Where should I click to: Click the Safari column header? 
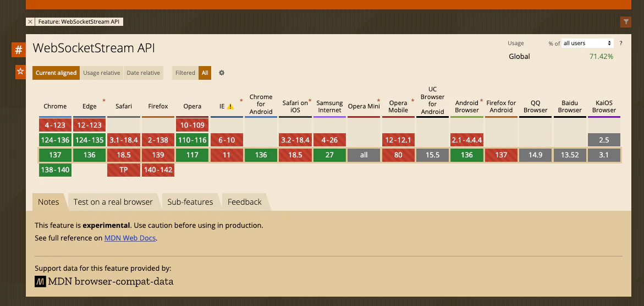124,106
